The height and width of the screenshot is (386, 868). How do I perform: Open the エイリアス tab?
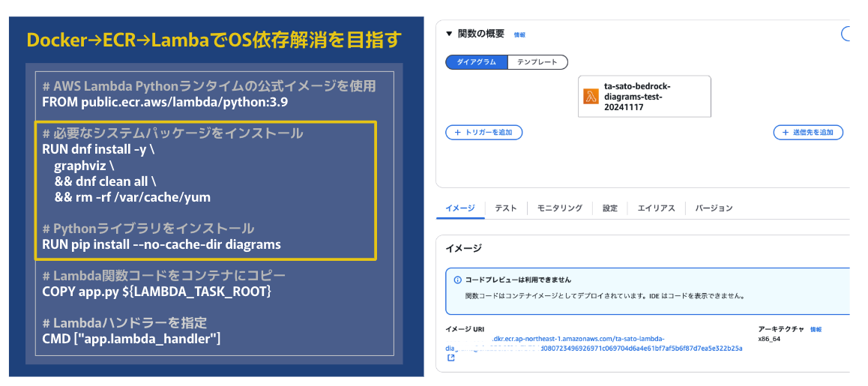tap(656, 208)
